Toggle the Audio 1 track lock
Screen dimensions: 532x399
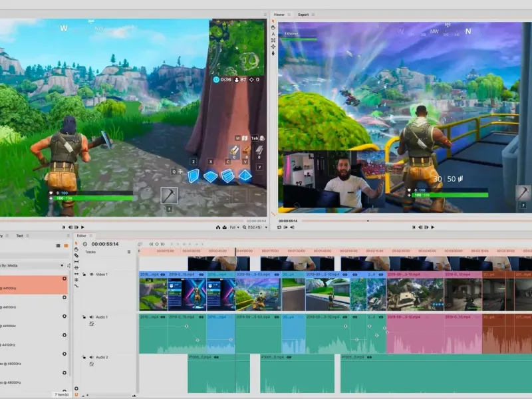click(84, 317)
